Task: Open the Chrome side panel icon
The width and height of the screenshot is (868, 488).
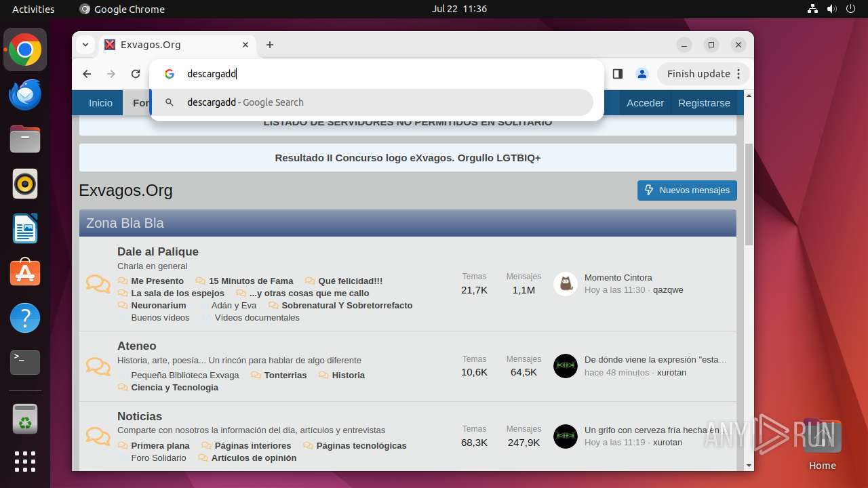Action: tap(617, 74)
